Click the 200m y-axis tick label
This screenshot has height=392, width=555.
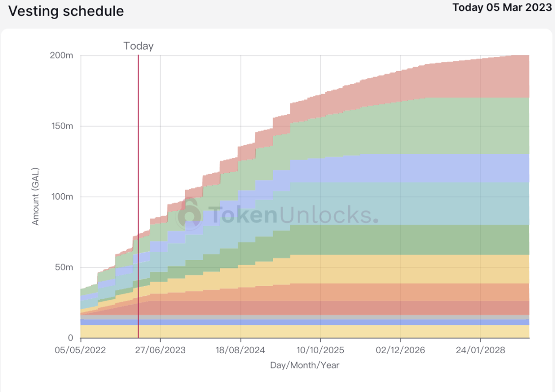pyautogui.click(x=61, y=55)
